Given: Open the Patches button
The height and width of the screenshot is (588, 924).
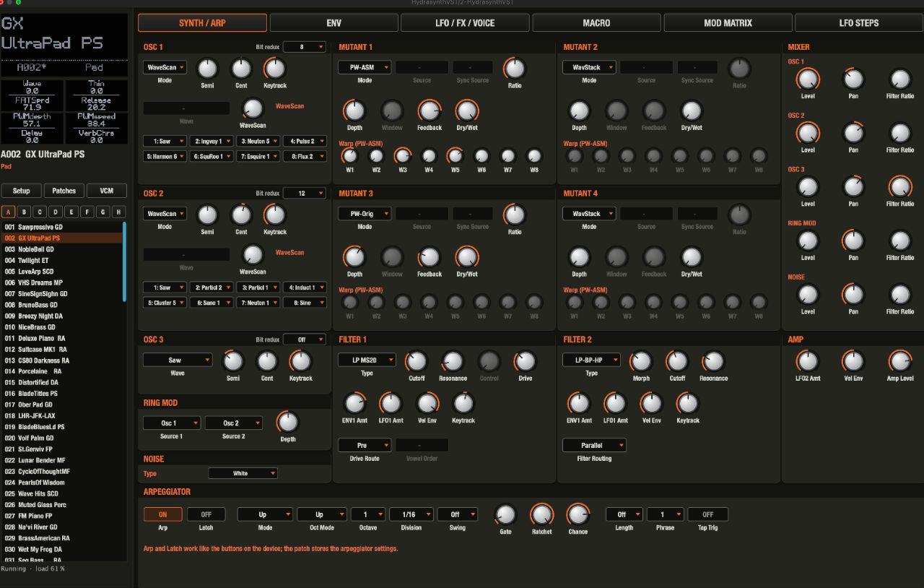Looking at the screenshot, I should [64, 191].
